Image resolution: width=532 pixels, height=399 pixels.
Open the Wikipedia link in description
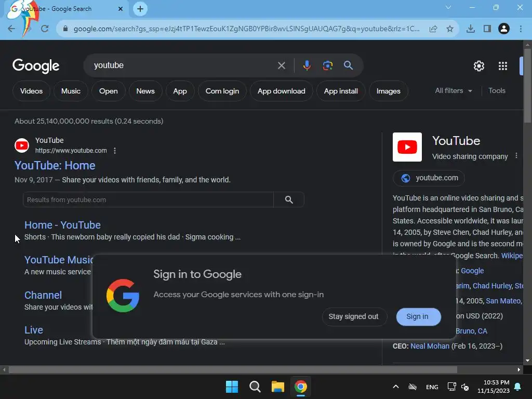pyautogui.click(x=512, y=256)
